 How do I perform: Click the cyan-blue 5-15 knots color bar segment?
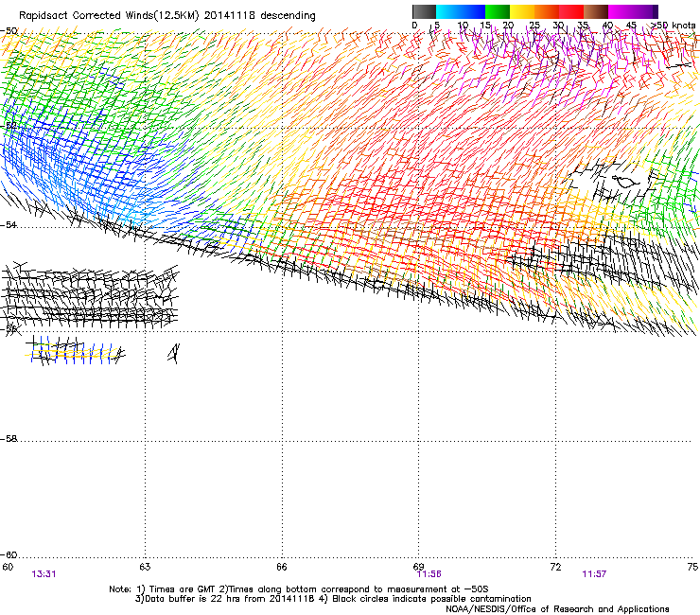pos(461,11)
